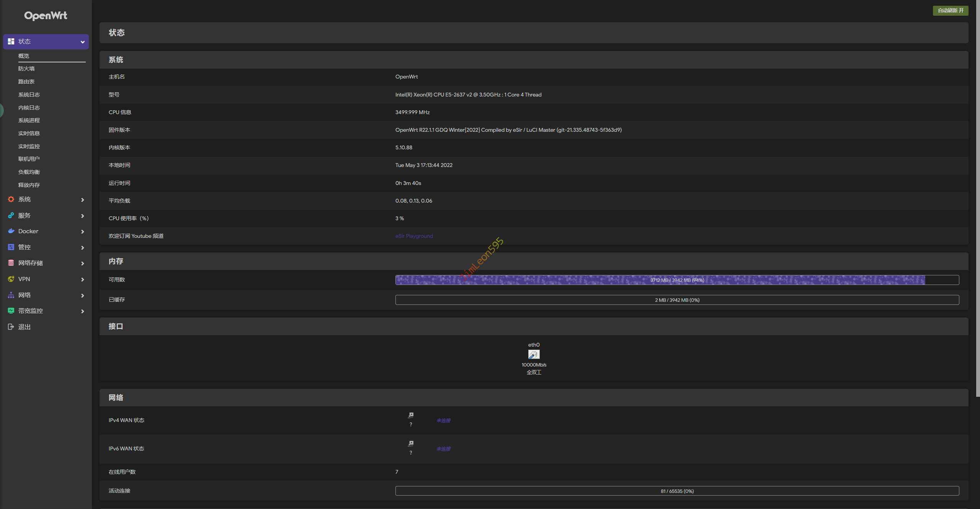Click the gear icon beside 系统 menu
This screenshot has width=980, height=509.
tap(11, 199)
